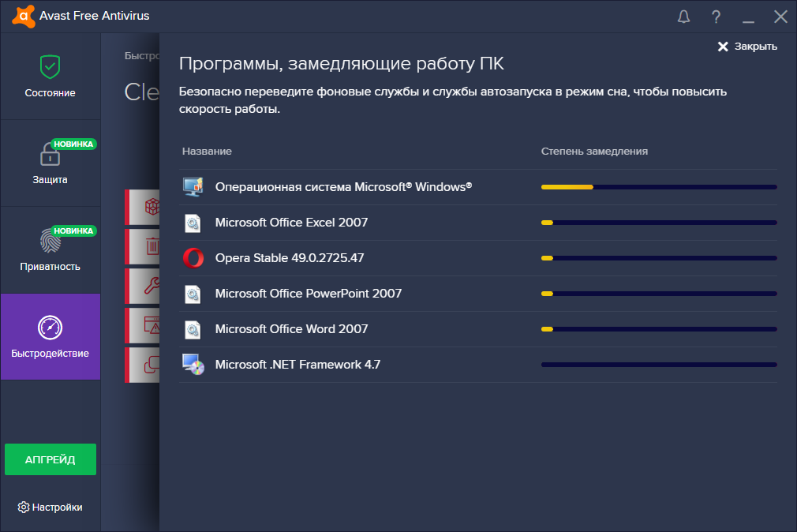Switch to the Защита section label

[50, 179]
